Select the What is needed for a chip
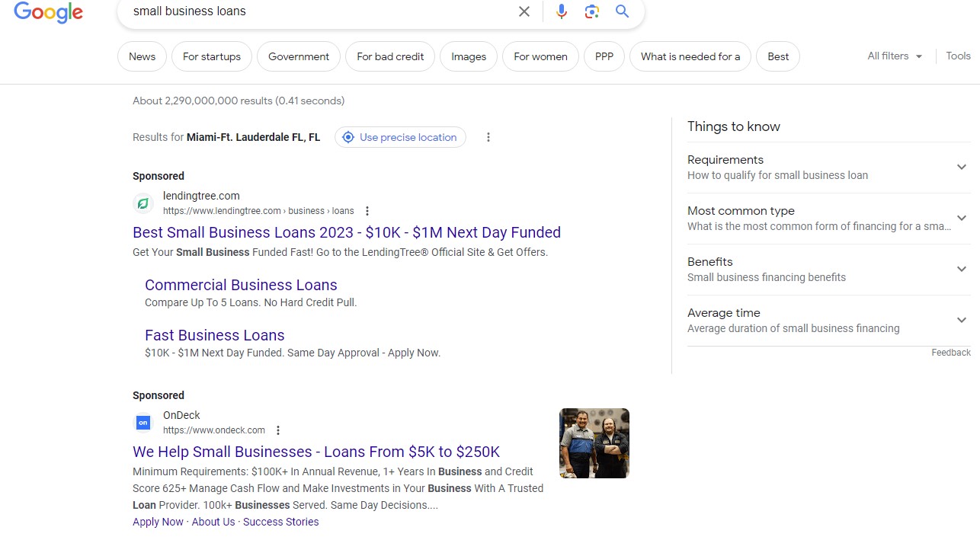Viewport: 980px width, 540px height. [x=690, y=56]
